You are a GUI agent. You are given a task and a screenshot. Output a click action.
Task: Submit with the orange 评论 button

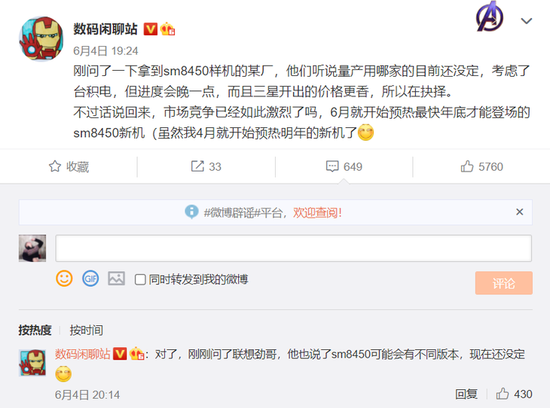point(504,283)
